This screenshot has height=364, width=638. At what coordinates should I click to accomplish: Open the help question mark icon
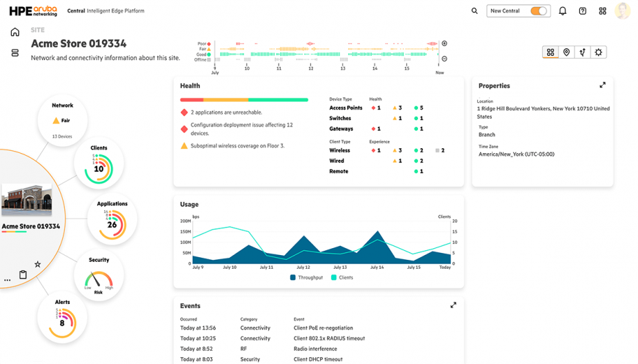(x=583, y=11)
